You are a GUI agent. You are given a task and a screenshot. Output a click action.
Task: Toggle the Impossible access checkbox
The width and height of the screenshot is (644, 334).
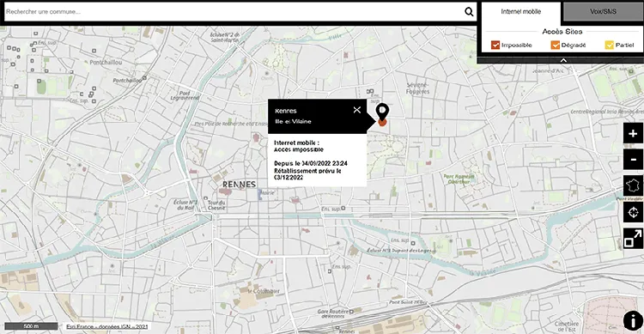pos(495,45)
